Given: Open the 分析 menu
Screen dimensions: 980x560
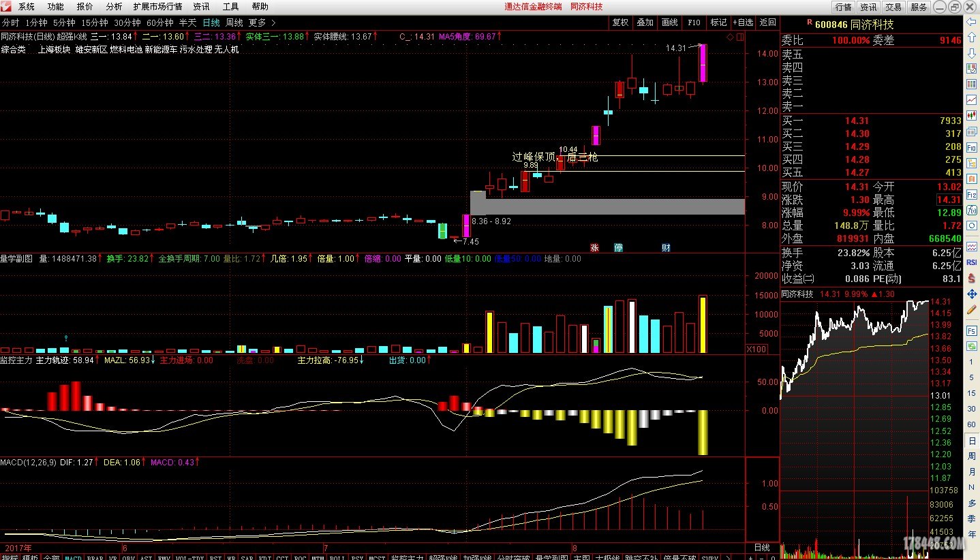Looking at the screenshot, I should tap(114, 7).
